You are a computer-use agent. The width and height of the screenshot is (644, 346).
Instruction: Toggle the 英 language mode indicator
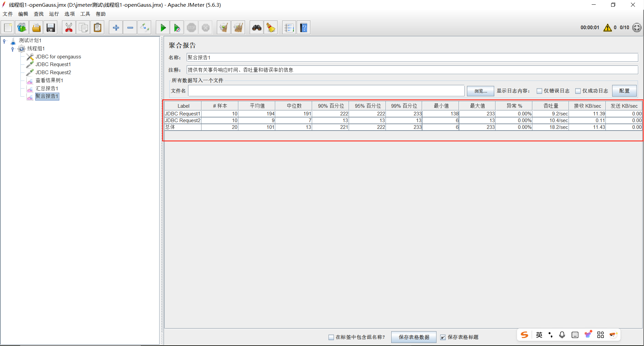(x=539, y=335)
